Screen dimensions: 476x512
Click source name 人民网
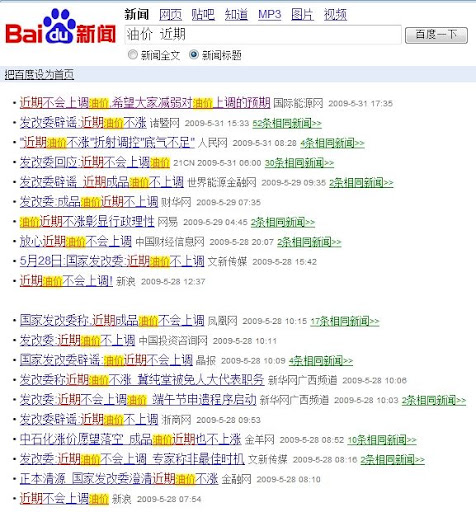[213, 143]
